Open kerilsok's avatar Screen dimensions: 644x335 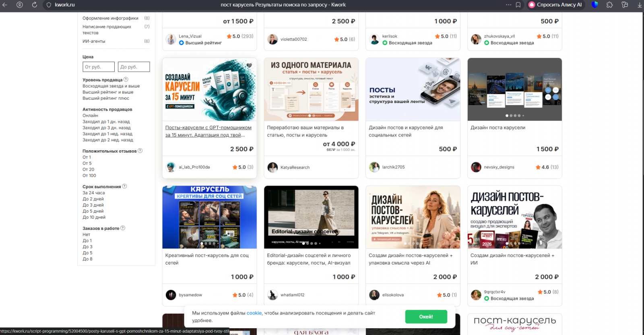pos(375,39)
